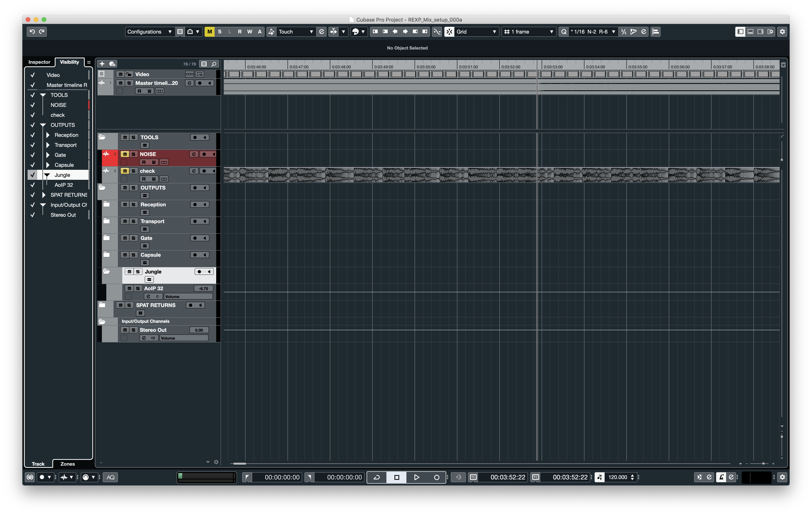Toggle the Snap icon beside Grid
812x515 pixels.
449,32
